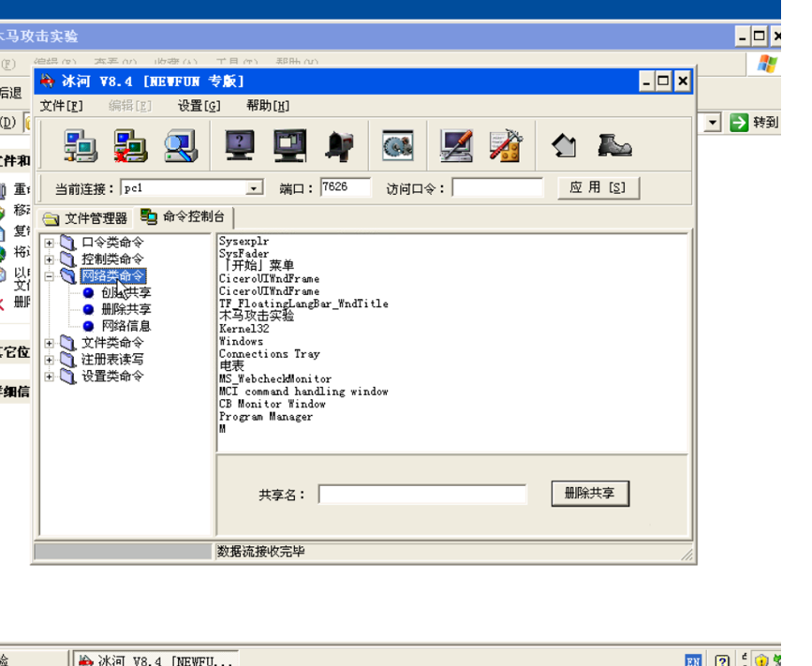Select the 删除共享 tree item label

(125, 309)
